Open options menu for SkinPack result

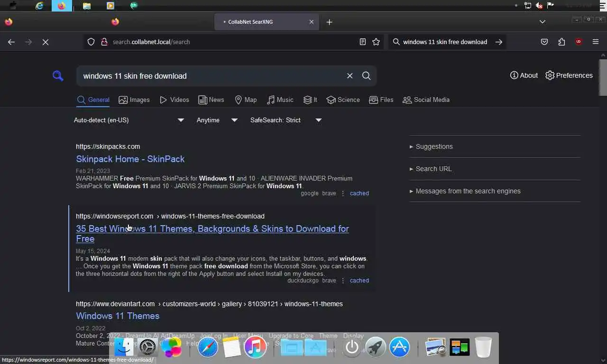click(x=343, y=193)
